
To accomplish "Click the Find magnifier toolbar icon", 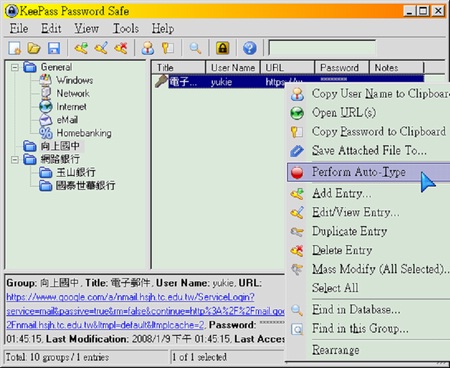I will (195, 48).
